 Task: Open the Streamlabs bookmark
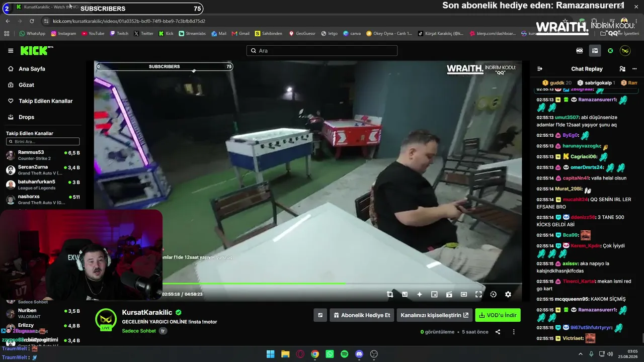192,34
